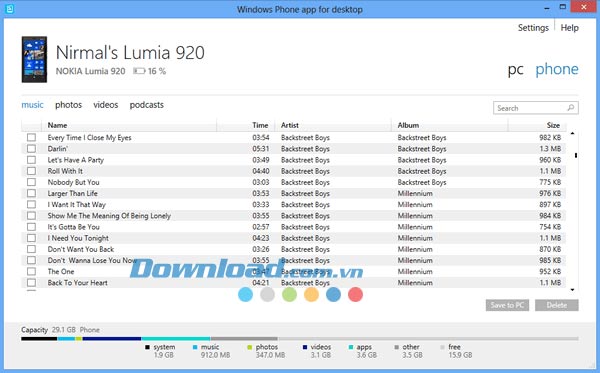Select Larger Than Life checkbox
Screen dimensions: 600x373
pyautogui.click(x=31, y=193)
